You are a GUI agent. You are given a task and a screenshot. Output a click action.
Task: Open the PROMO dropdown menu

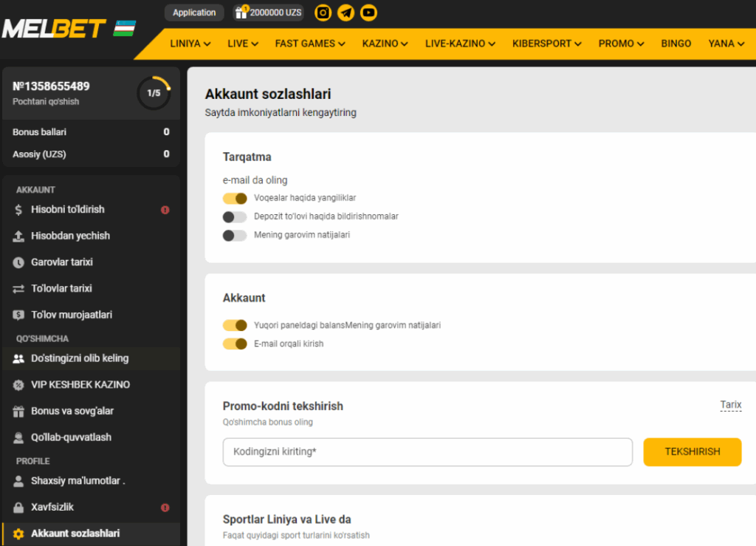pyautogui.click(x=621, y=44)
